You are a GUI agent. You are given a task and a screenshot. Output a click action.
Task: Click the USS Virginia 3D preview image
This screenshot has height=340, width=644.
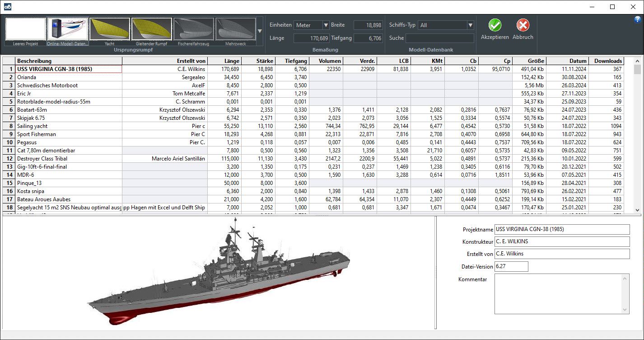218,273
